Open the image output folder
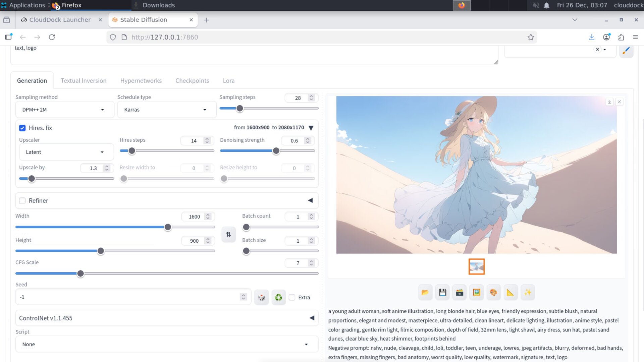Viewport: 644px width, 362px height. 425,292
